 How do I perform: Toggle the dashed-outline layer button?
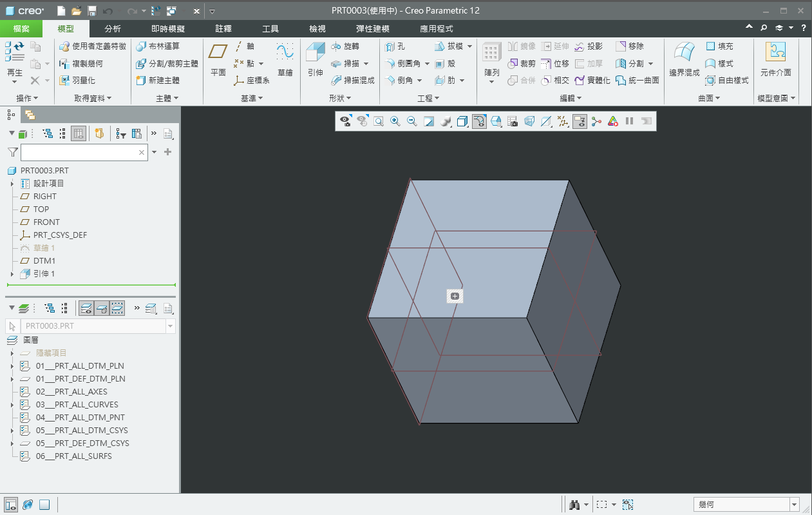pos(117,308)
